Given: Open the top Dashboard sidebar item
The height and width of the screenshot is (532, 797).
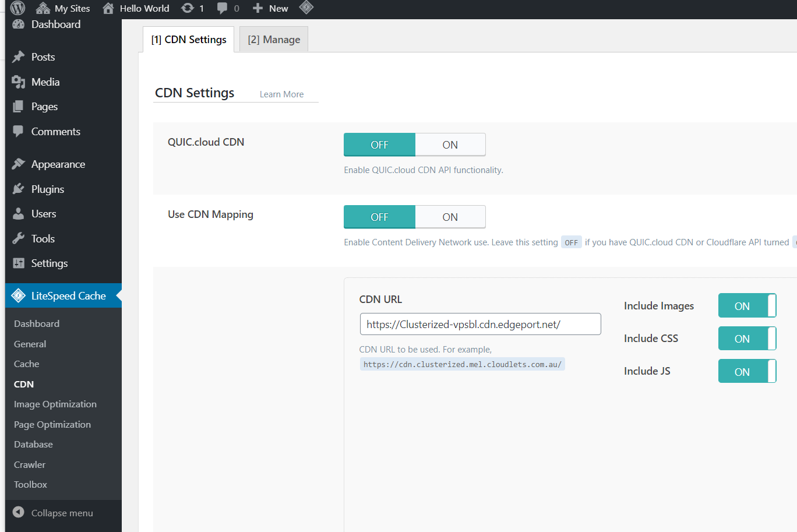Looking at the screenshot, I should (x=56, y=24).
